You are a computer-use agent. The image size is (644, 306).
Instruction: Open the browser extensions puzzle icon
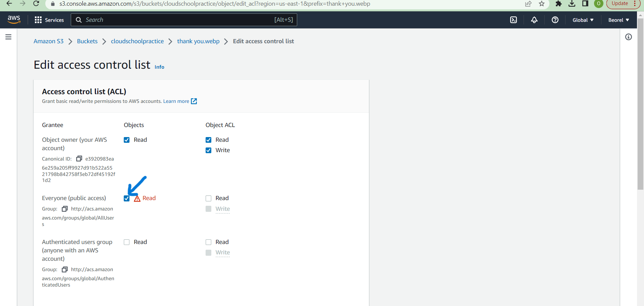click(x=558, y=4)
